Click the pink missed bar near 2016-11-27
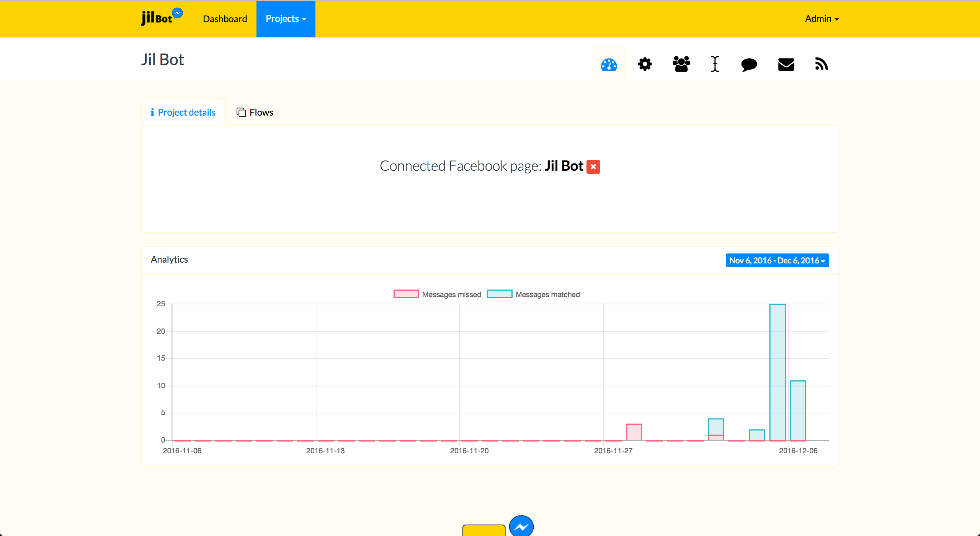Screen dimensions: 980x536 coord(634,432)
